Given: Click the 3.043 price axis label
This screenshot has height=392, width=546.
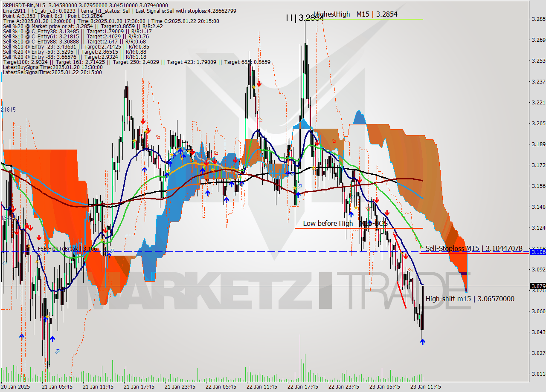Looking at the screenshot, I should [x=539, y=332].
